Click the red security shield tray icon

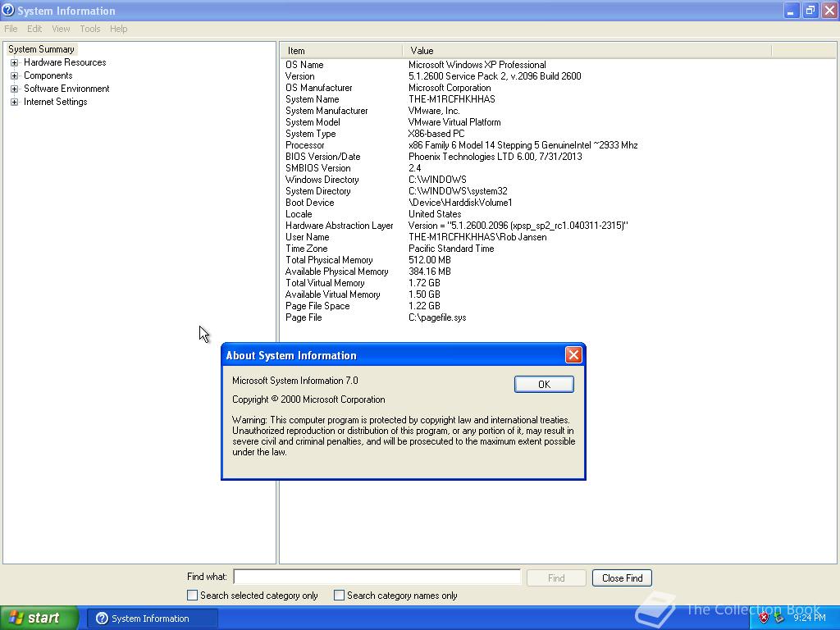coord(764,619)
